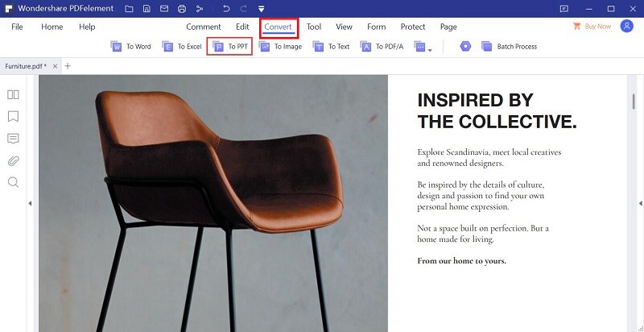644x332 pixels.
Task: Open the bookmarks panel in sidebar
Action: click(13, 116)
